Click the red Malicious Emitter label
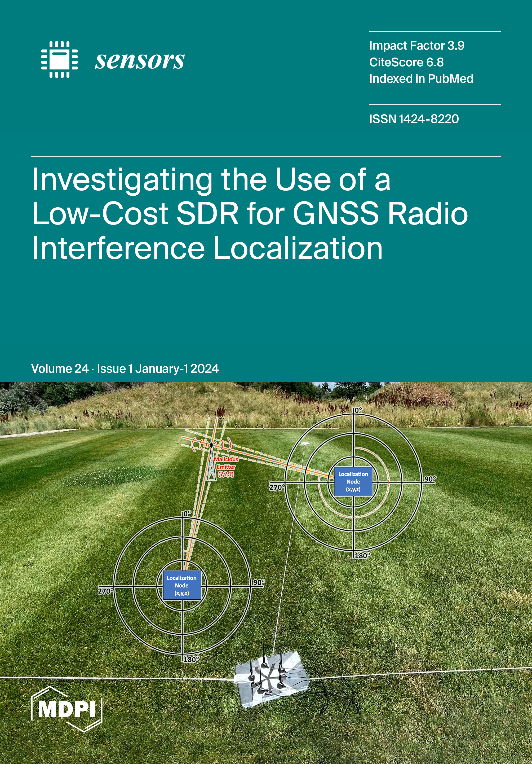The width and height of the screenshot is (532, 764). coord(226,467)
